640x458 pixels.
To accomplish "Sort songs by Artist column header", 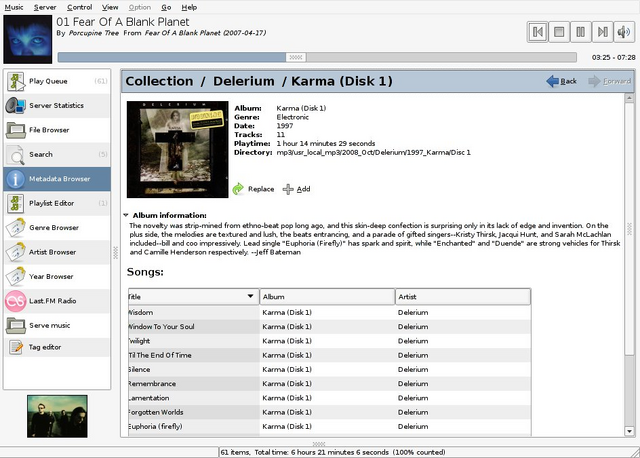I will click(x=463, y=297).
